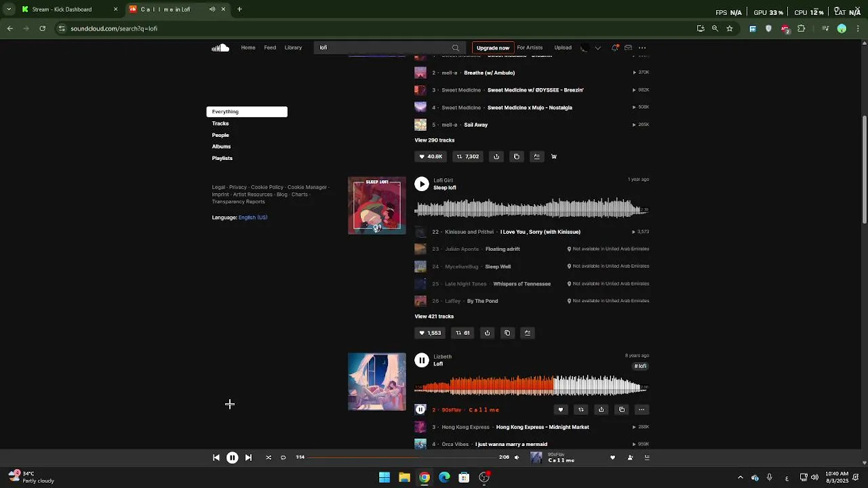Viewport: 868px width, 488px height.
Task: Repost Sleep lofi playlist with 61 reposts
Action: pyautogui.click(x=463, y=333)
